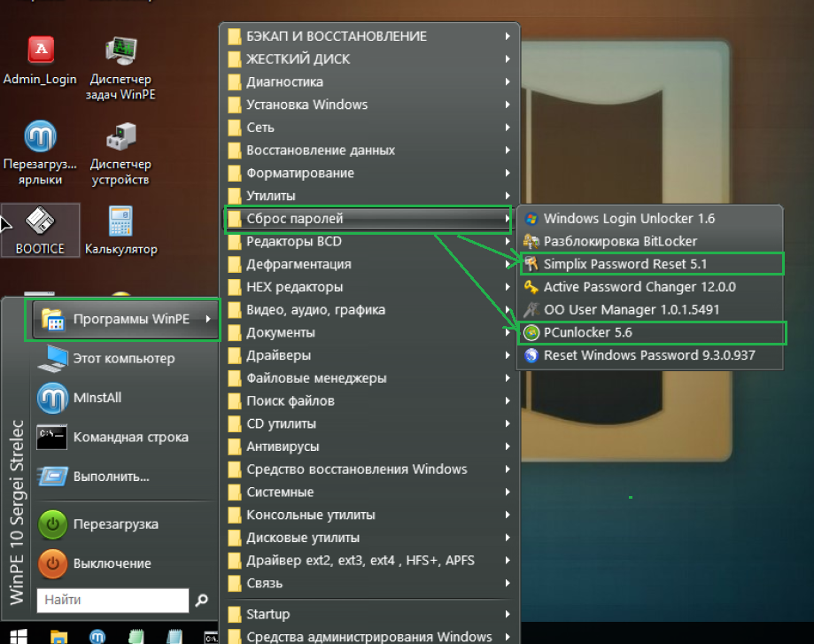814x644 pixels.
Task: Click Active Password Changer key icon
Action: 531,287
